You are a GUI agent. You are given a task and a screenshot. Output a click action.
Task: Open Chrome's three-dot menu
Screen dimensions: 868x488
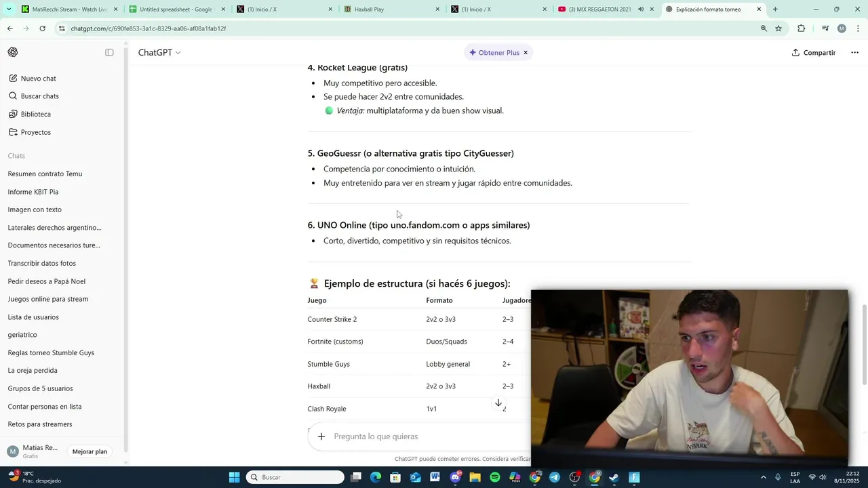(858, 28)
